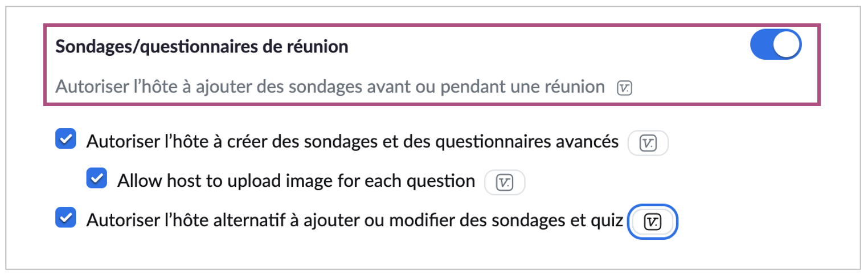This screenshot has height=278, width=868.
Task: Click the "Sondages/questionnaires de réunion" heading
Action: pos(202,47)
